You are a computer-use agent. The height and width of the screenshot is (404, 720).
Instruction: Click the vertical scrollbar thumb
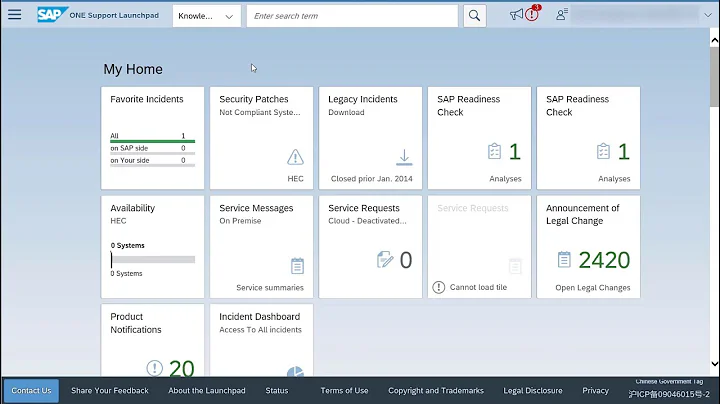[x=714, y=76]
